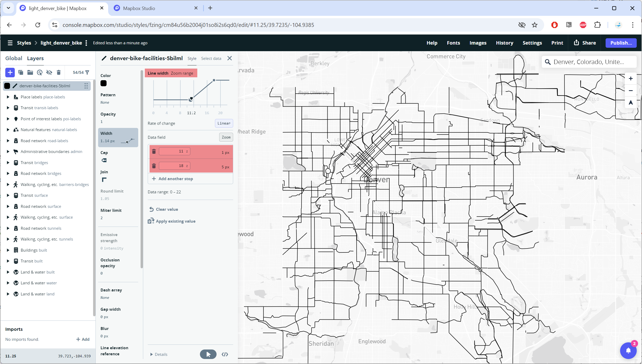Select the butt cap icon under Cap
This screenshot has width=642, height=364.
click(104, 160)
